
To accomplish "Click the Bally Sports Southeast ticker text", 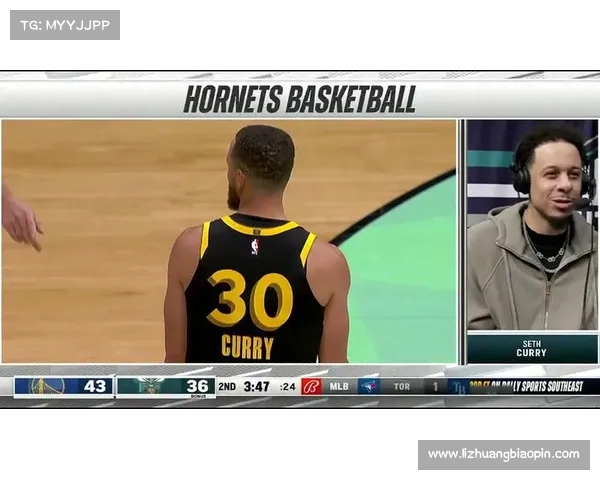I will point(526,387).
